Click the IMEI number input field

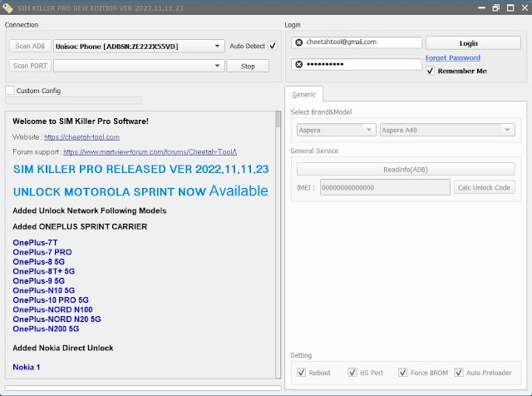[385, 187]
